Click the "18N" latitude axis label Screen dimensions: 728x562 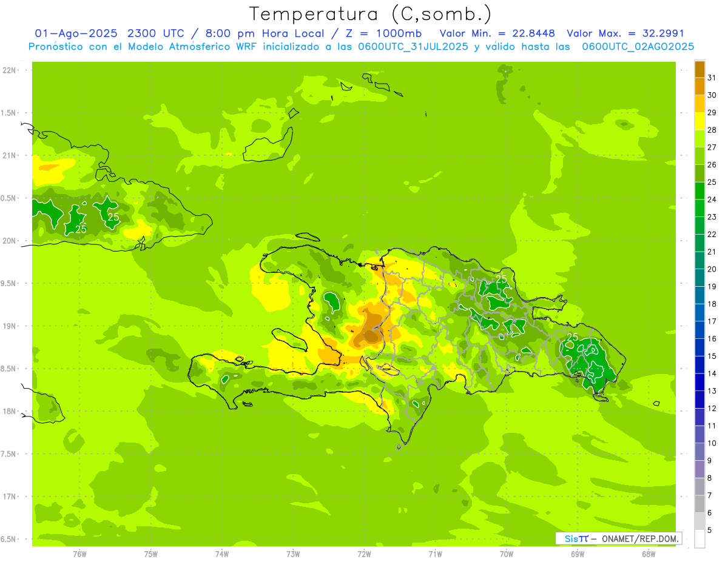click(8, 411)
